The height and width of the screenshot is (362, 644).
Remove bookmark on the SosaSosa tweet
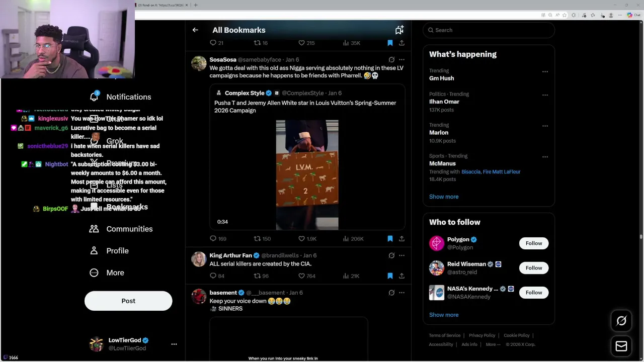[x=390, y=239]
